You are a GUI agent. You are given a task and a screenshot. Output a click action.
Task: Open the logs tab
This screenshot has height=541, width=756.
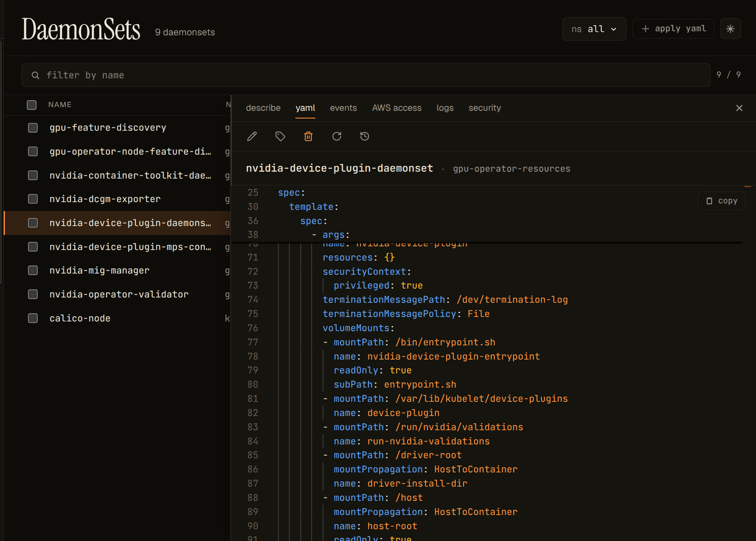pyautogui.click(x=445, y=108)
